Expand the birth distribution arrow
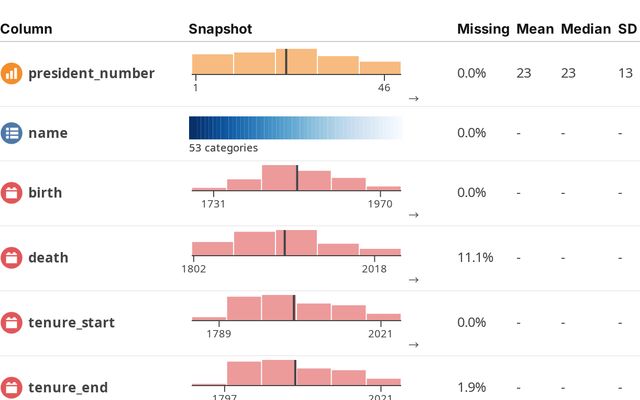Image resolution: width=640 pixels, height=400 pixels. tap(413, 214)
